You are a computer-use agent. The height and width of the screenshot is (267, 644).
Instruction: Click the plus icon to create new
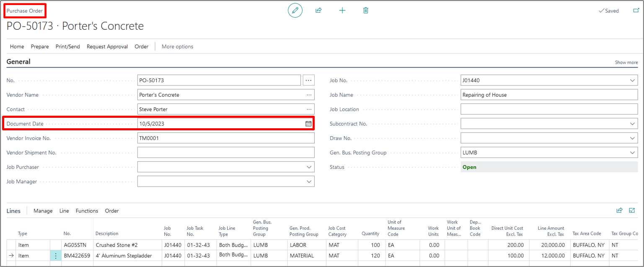(342, 10)
